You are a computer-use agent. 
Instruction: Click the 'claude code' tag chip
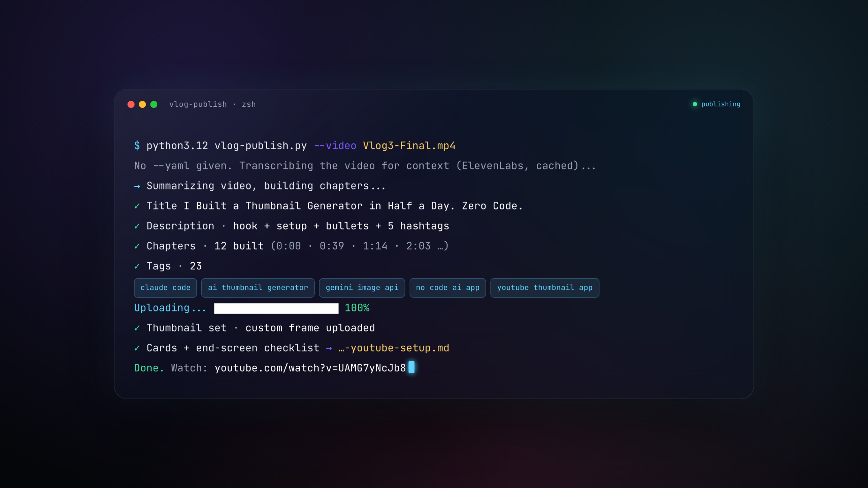tap(165, 288)
